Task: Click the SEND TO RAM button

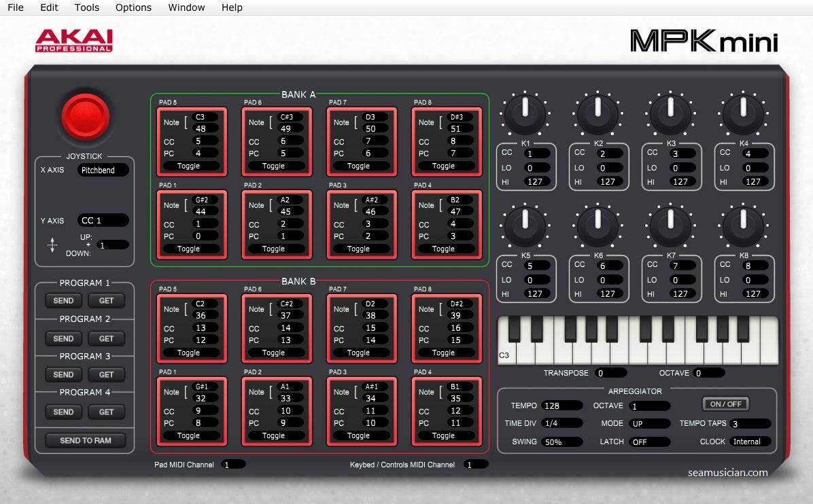Action: click(86, 440)
